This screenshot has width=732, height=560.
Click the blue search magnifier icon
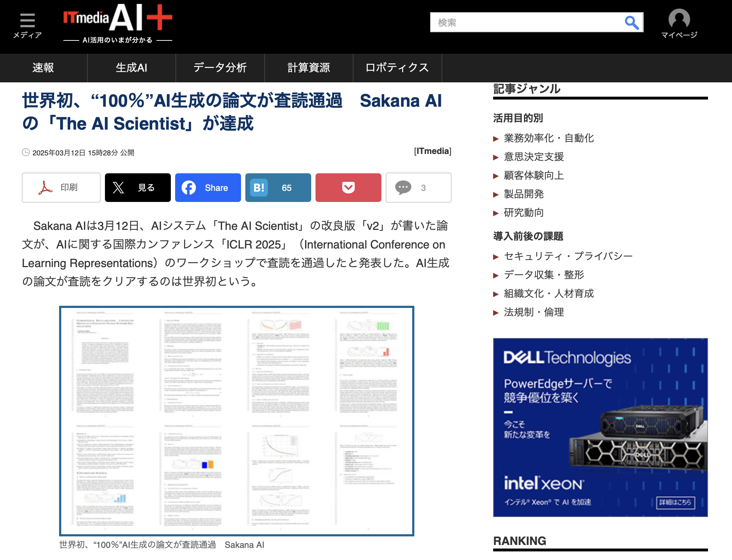(632, 23)
